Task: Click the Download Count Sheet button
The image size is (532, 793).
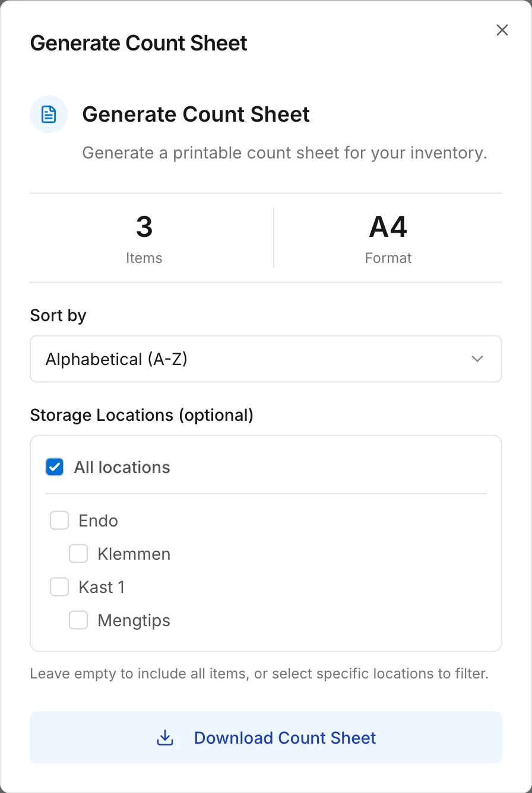Action: 266,738
